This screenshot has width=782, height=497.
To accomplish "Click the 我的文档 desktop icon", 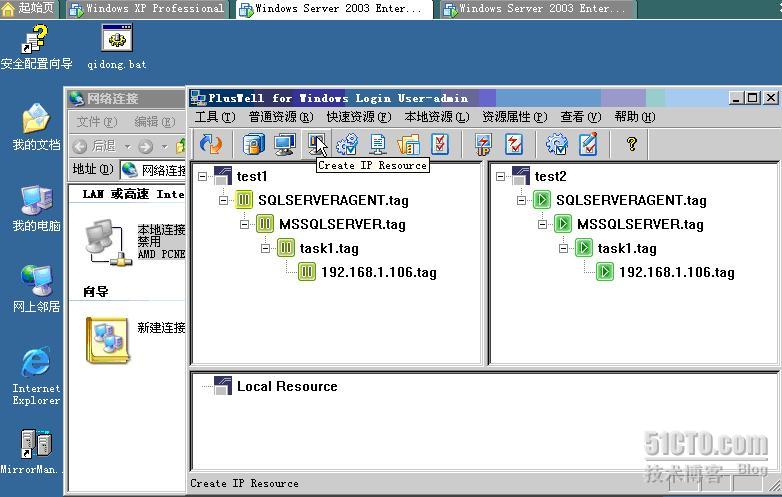I will pos(36,127).
